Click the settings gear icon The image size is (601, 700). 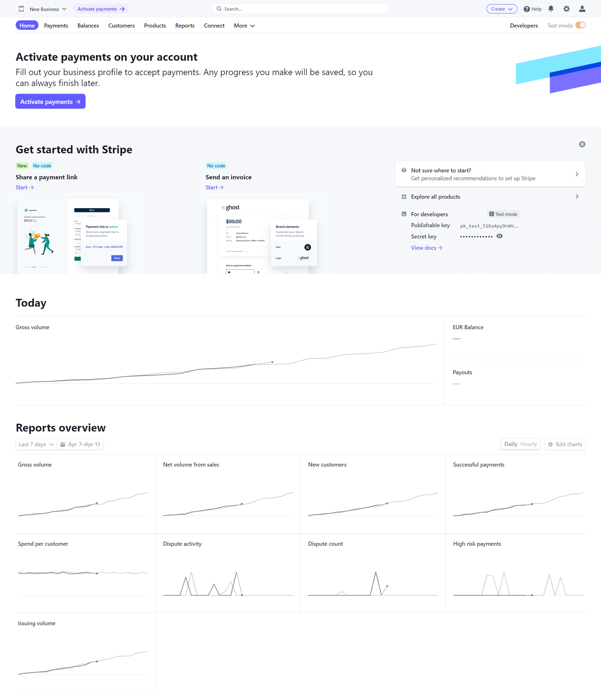567,9
